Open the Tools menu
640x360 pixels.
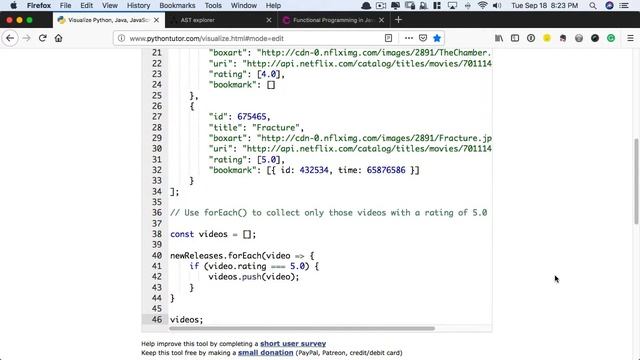(x=213, y=6)
